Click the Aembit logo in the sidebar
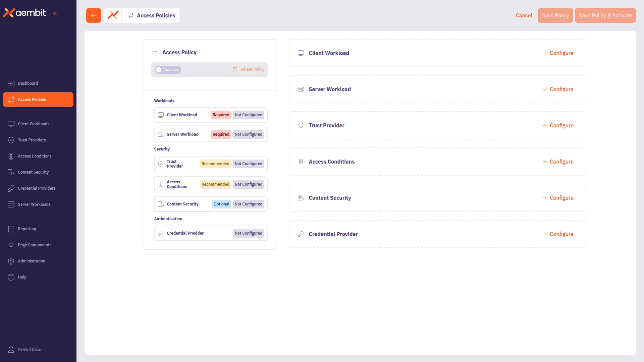 (x=25, y=13)
